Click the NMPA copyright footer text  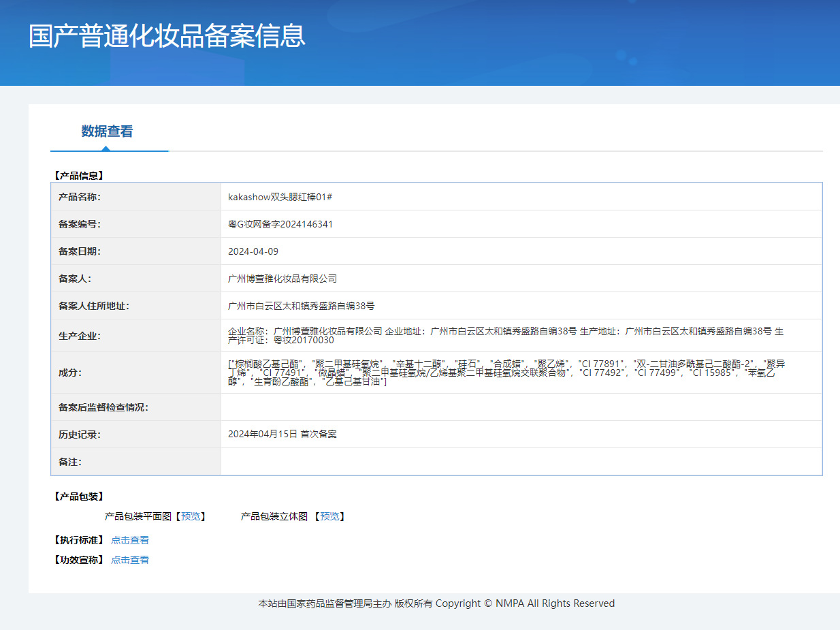click(436, 603)
